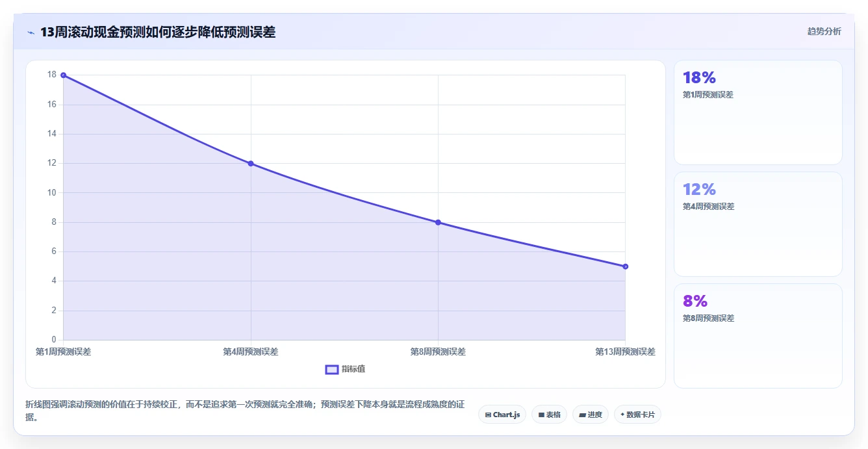Viewport: 868px width, 449px height.
Task: Click the y-axis value 18
Action: (x=52, y=75)
